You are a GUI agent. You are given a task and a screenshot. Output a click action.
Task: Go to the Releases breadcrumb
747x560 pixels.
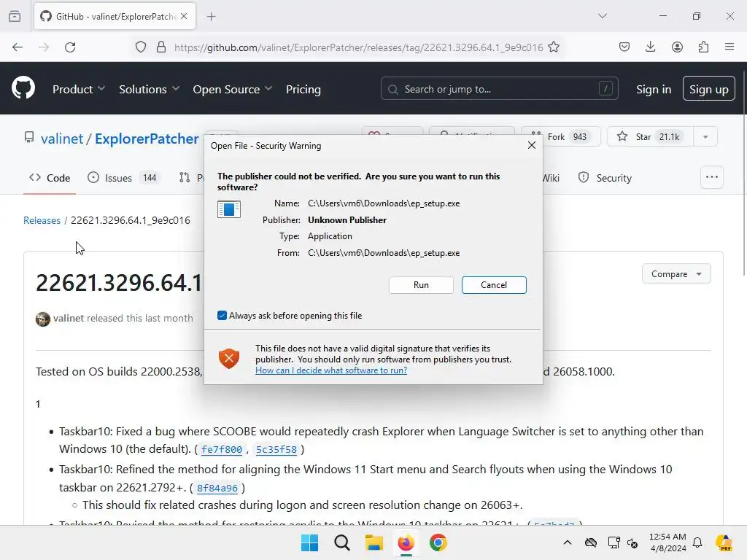pos(42,220)
